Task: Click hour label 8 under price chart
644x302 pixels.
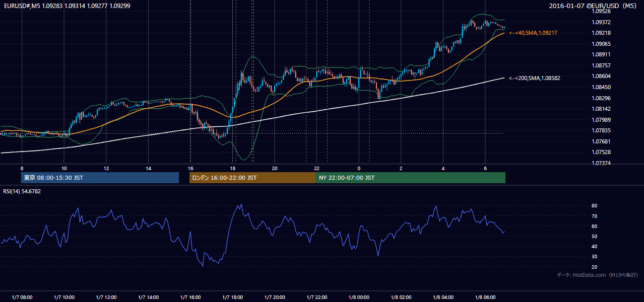Action: click(x=22, y=168)
